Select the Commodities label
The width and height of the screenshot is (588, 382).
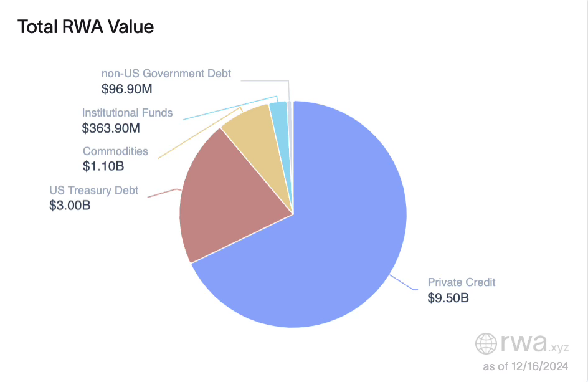pos(115,151)
